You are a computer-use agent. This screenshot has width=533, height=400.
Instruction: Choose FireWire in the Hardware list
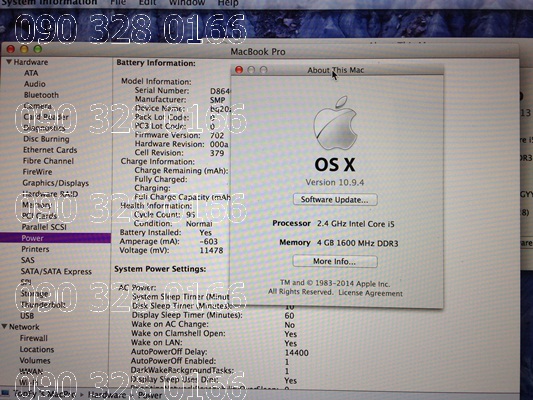pos(37,172)
